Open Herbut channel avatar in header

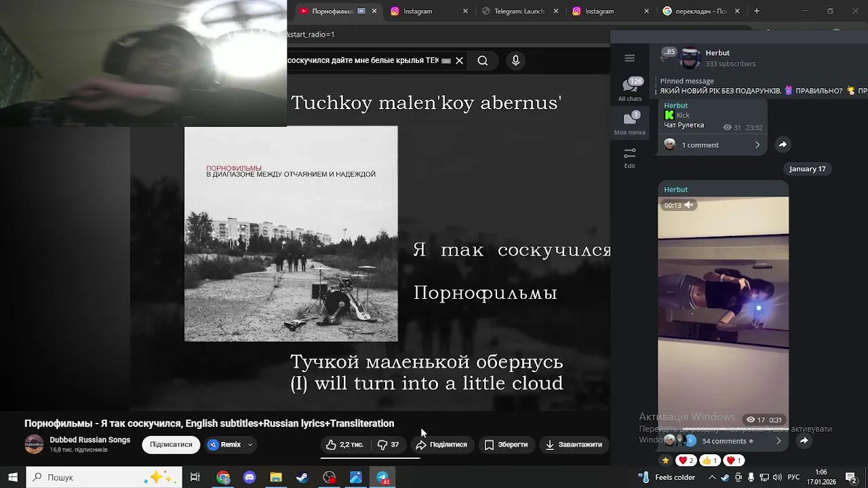[690, 58]
